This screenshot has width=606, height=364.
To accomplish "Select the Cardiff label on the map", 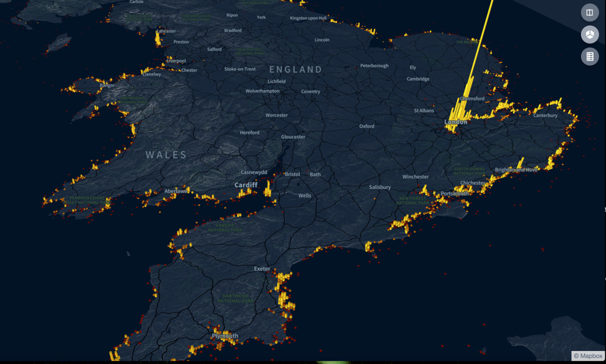I will click(x=246, y=185).
